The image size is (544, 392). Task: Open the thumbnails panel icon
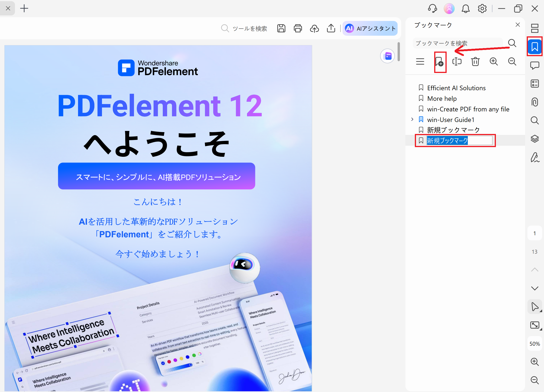pos(534,28)
